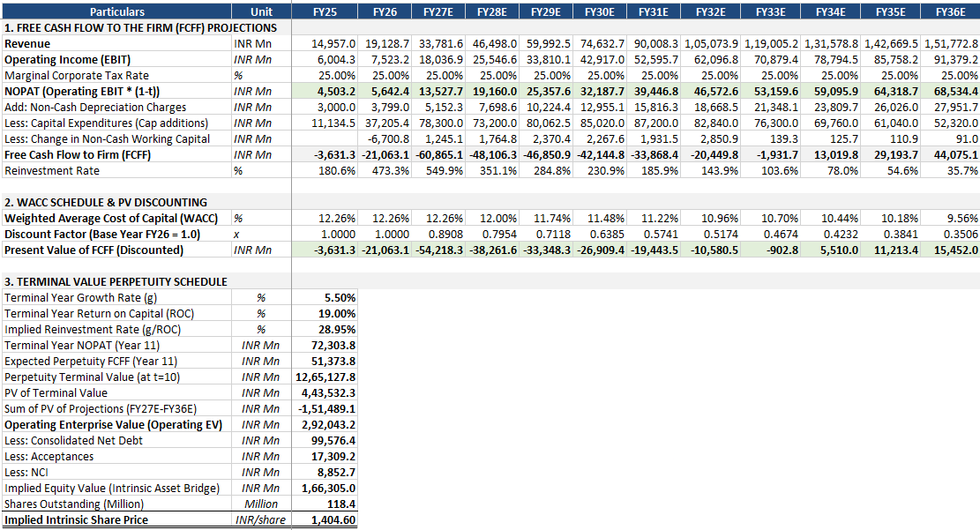The image size is (980, 530).
Task: Select working capital value -6,700.8
Action: tap(389, 138)
